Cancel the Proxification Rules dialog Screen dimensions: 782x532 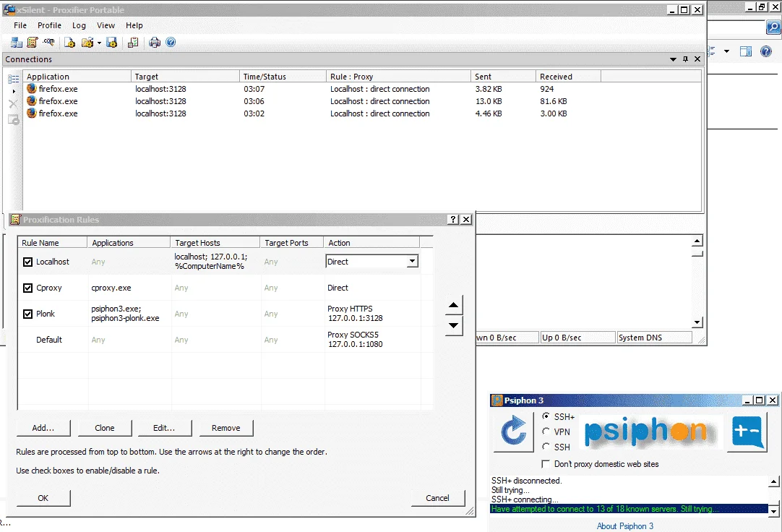point(438,497)
